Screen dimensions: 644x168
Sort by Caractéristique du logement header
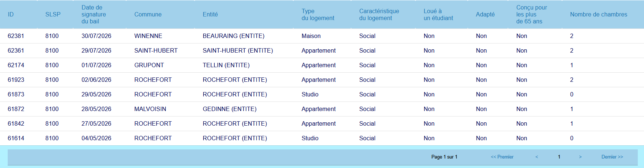(379, 15)
